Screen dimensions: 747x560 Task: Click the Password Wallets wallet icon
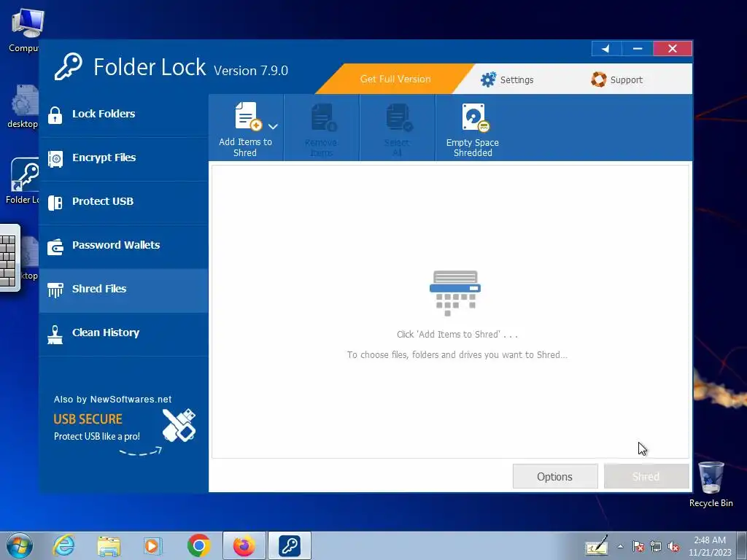55,246
